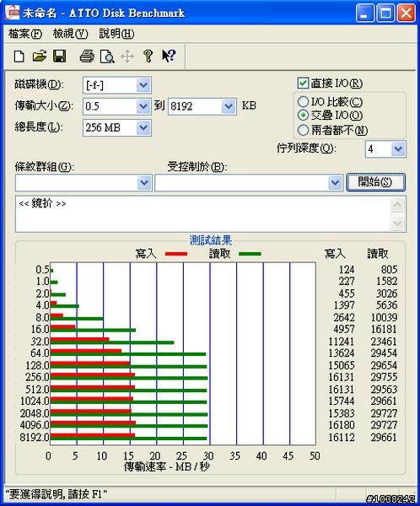Click the status bar F1 help text
This screenshot has height=506, width=420.
pyautogui.click(x=56, y=494)
